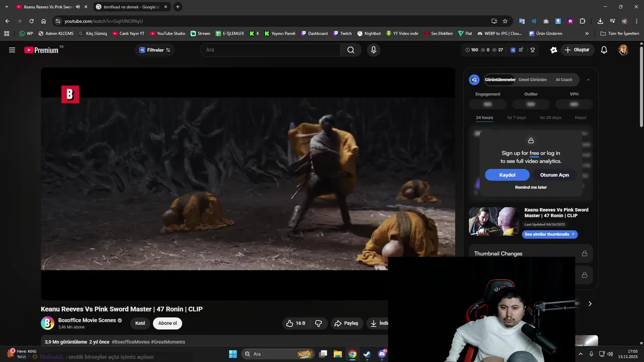Switch to the Görüntülenmeler tab
644x362 pixels.
tap(500, 79)
